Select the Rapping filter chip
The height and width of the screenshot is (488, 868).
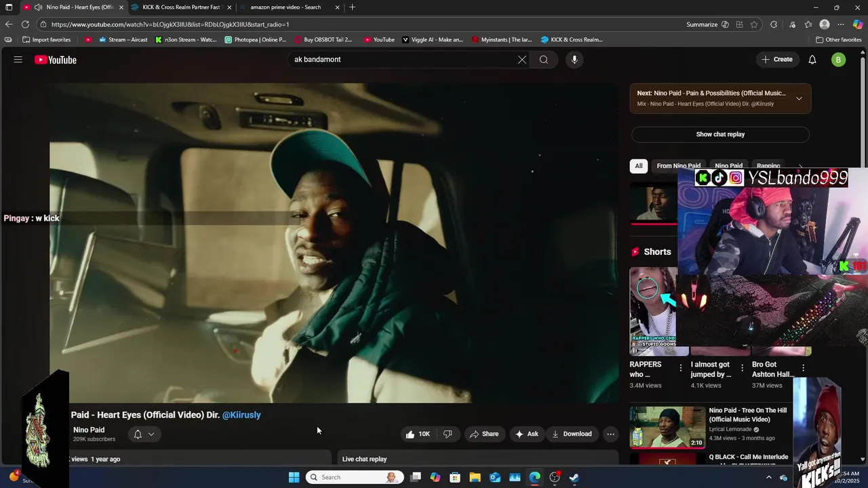pos(768,165)
